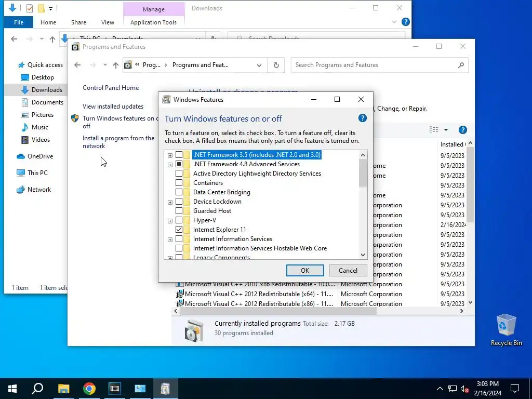Click the Programs and Features help icon

462,130
